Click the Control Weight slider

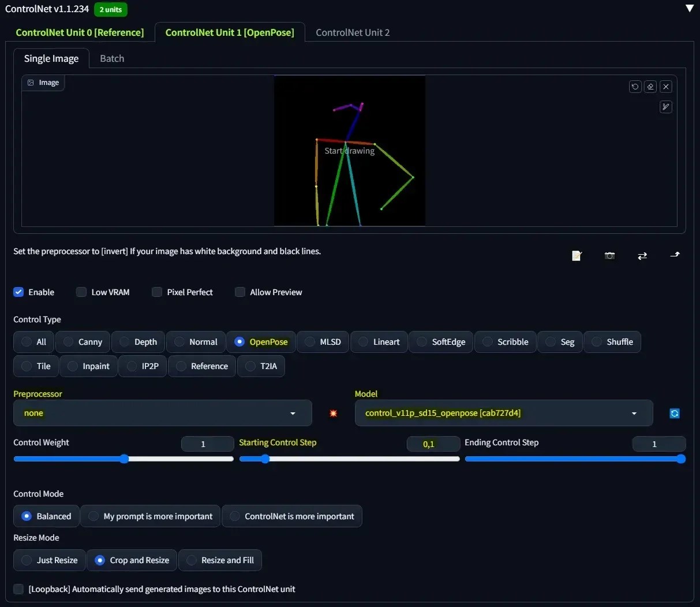(x=123, y=459)
